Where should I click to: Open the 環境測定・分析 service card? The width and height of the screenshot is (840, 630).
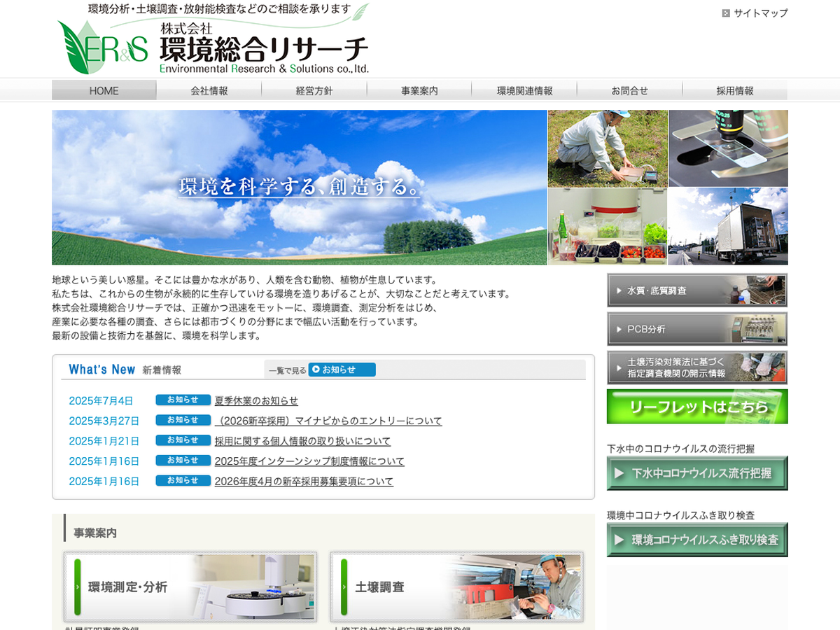190,587
